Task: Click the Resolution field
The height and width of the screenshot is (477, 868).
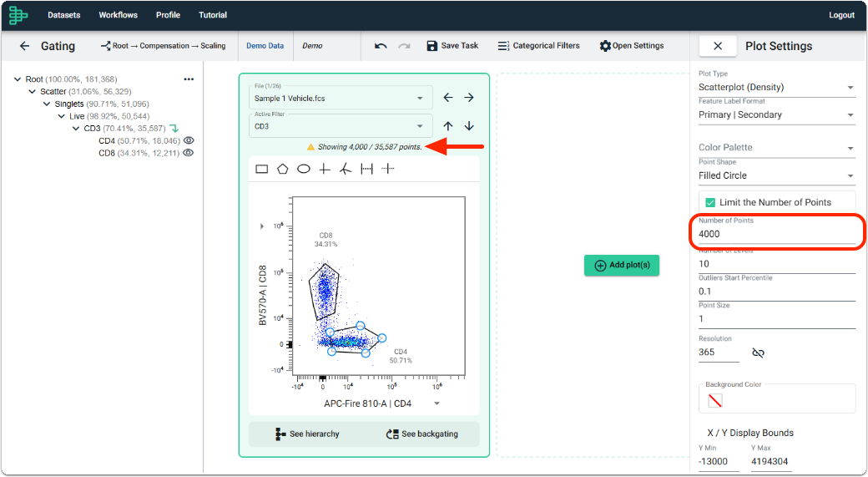Action: pyautogui.click(x=719, y=353)
